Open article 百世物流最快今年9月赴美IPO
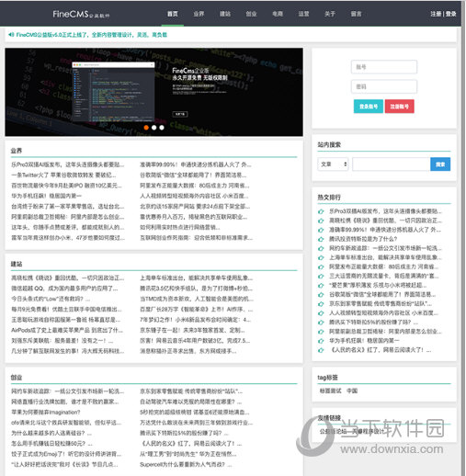 (66, 186)
